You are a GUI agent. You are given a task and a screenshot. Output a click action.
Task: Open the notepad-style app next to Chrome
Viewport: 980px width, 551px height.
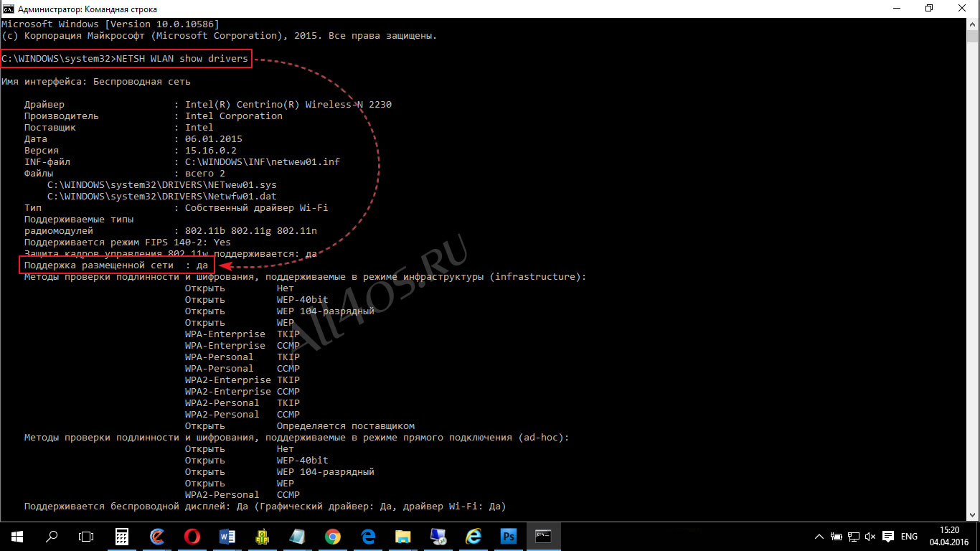pyautogui.click(x=297, y=536)
